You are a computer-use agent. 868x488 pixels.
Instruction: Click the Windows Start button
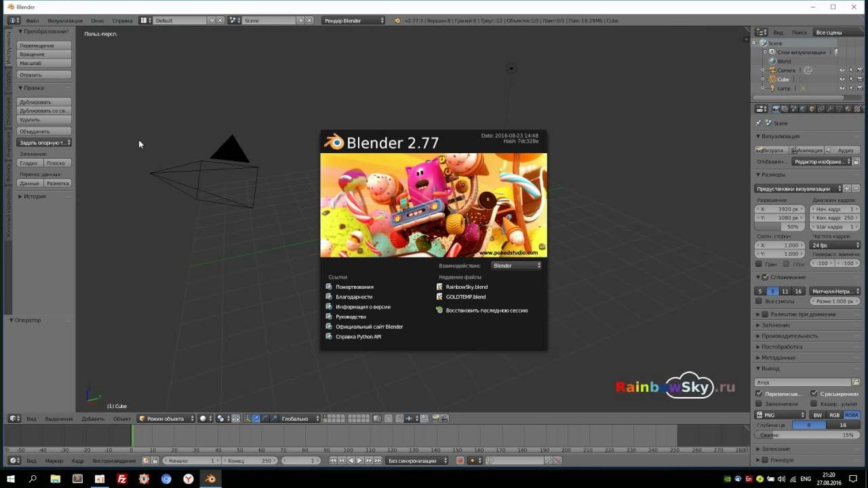point(10,479)
